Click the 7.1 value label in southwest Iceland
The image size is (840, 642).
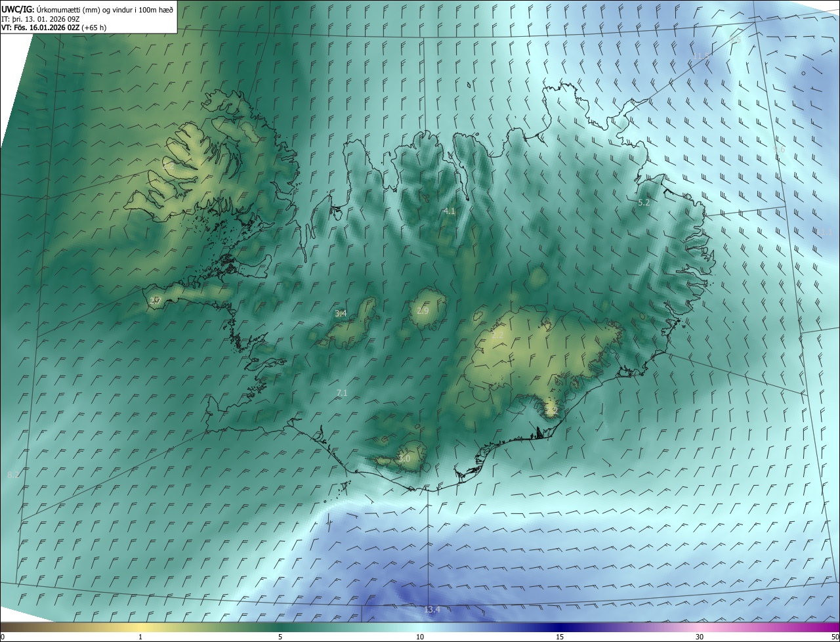(341, 393)
